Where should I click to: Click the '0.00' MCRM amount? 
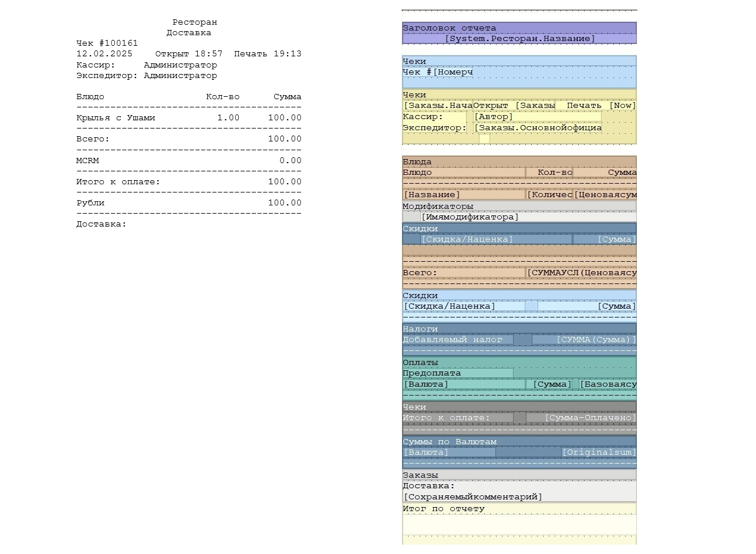(291, 161)
